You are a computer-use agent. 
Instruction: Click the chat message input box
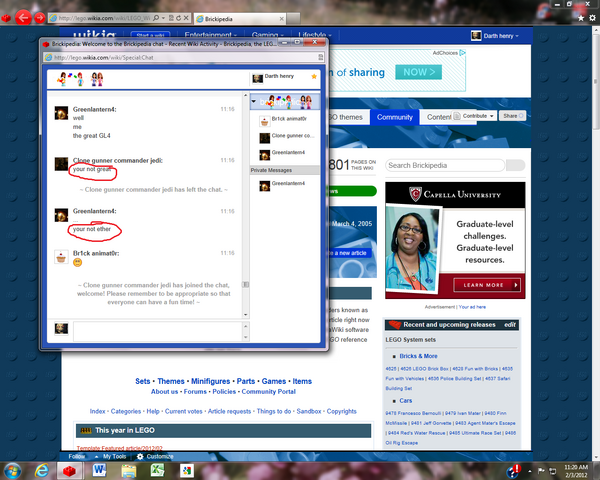pyautogui.click(x=158, y=331)
